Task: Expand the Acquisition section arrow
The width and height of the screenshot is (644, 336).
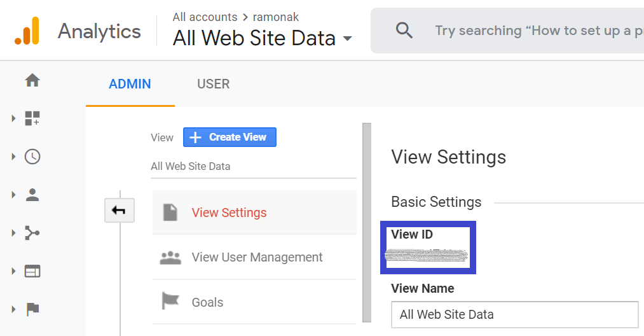Action: (x=13, y=233)
